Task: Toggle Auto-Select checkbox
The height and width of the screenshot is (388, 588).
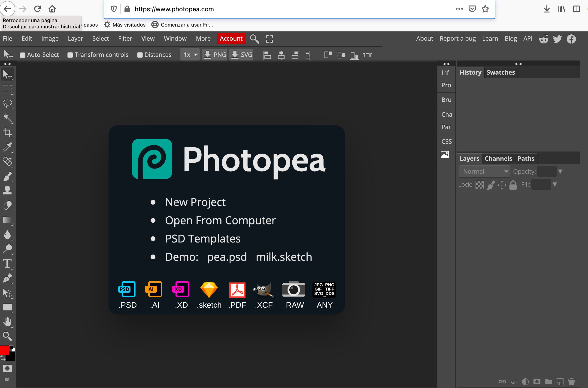Action: (22, 55)
